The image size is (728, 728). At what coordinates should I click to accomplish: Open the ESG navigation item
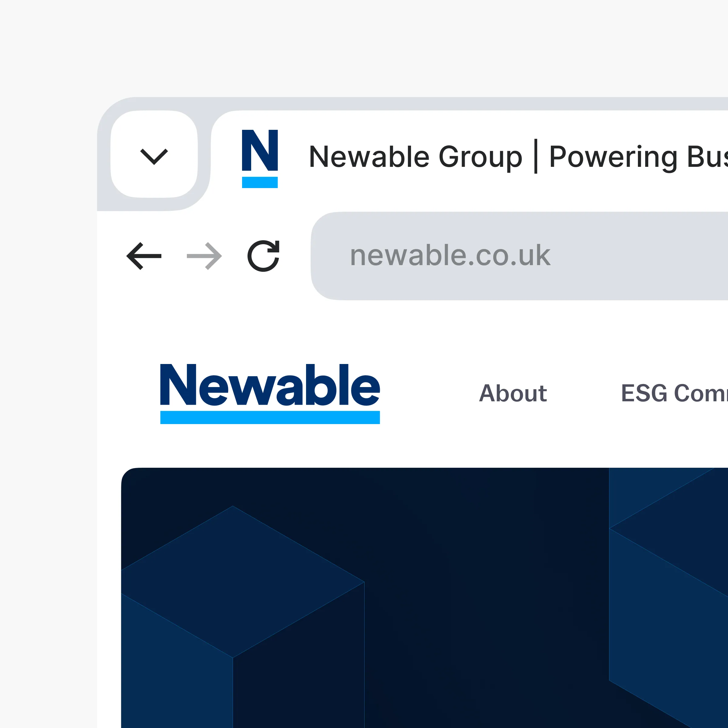(x=674, y=393)
